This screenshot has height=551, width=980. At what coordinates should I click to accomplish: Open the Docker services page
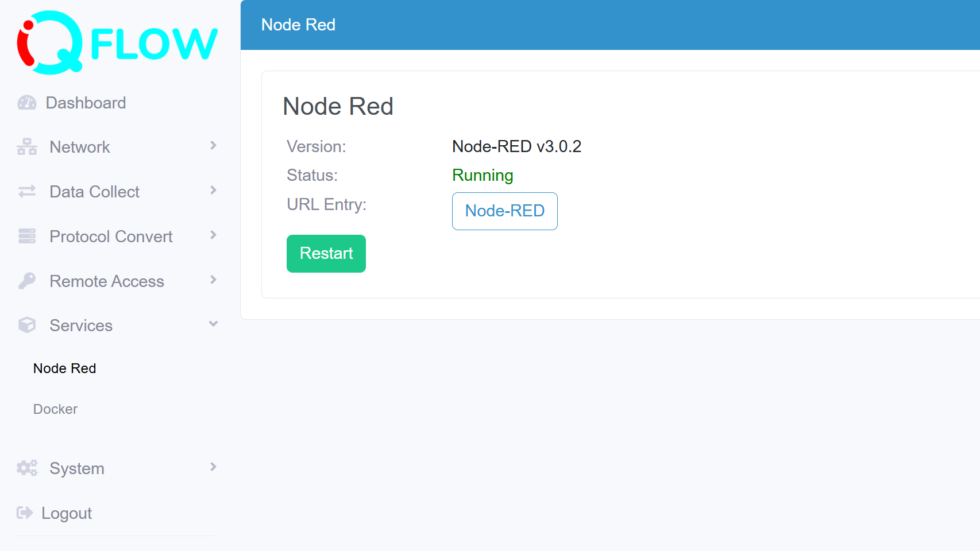55,409
